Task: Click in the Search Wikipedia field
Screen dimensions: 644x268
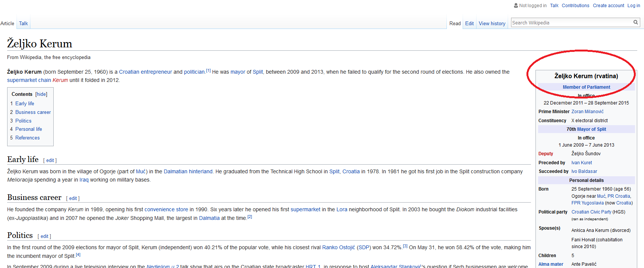Action: click(571, 23)
